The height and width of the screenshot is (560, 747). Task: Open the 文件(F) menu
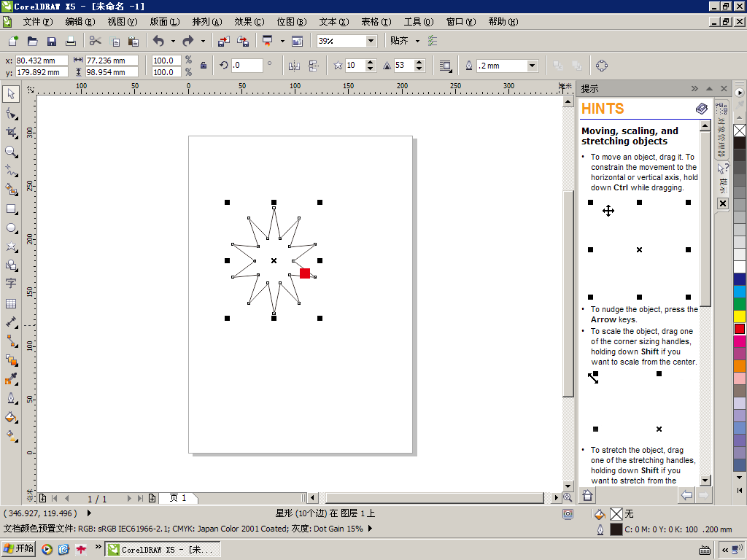[37, 22]
